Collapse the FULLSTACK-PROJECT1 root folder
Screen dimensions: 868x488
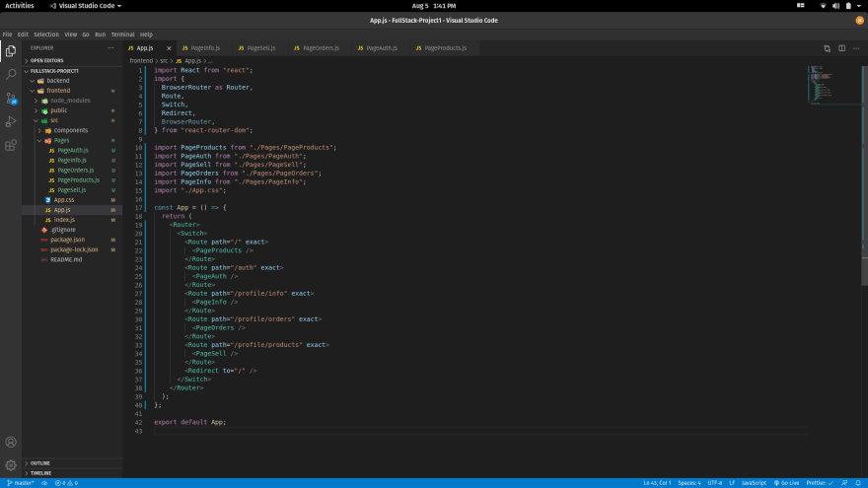coord(72,71)
